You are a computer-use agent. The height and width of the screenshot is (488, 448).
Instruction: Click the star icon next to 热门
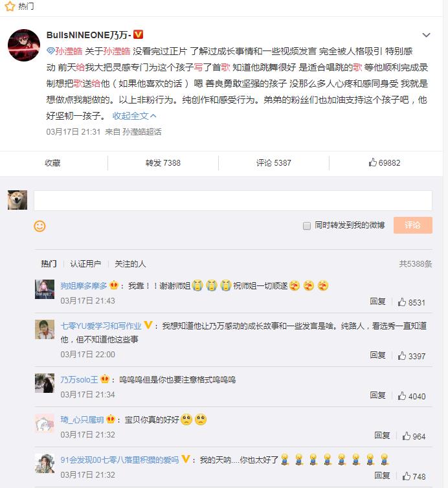[x=10, y=6]
